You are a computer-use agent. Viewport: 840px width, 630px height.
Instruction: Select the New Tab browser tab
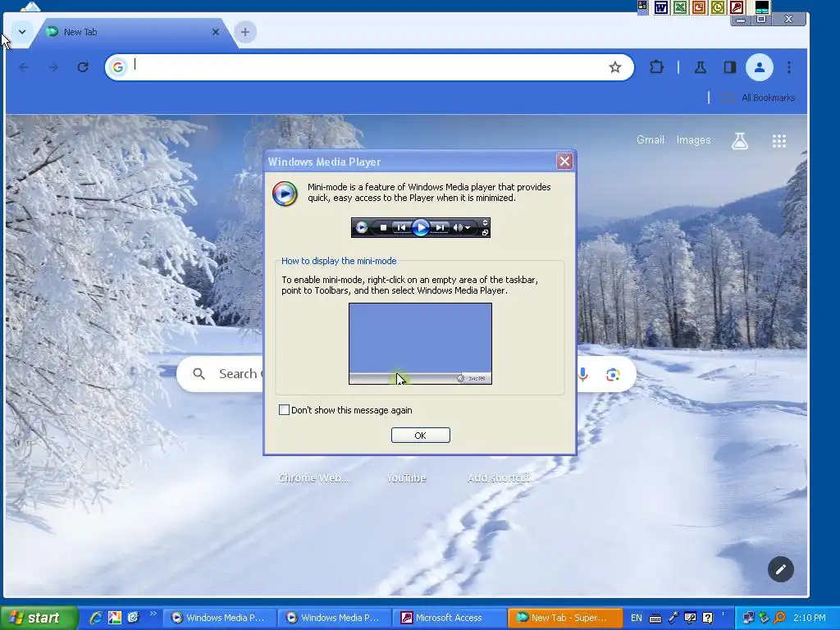pyautogui.click(x=134, y=32)
